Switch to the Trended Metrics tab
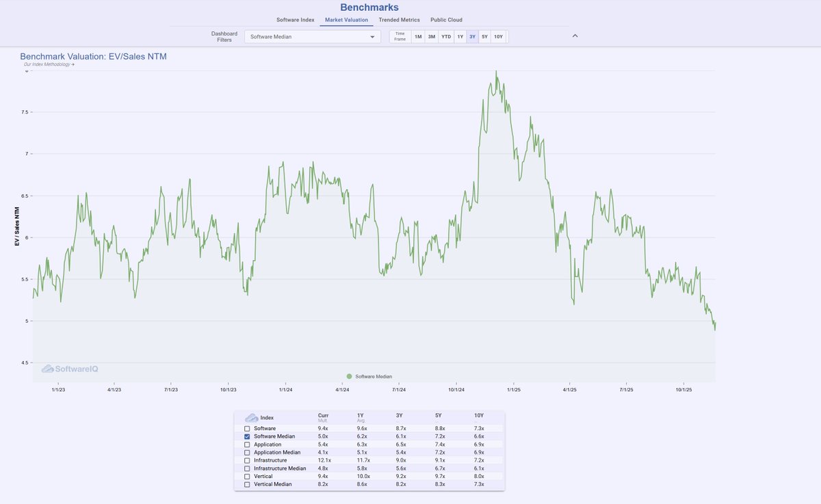 click(399, 20)
